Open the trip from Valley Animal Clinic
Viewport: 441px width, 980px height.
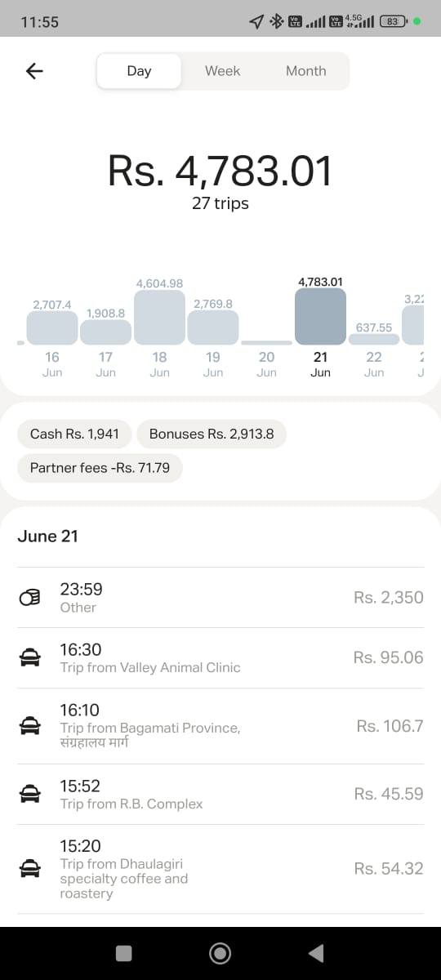click(220, 657)
